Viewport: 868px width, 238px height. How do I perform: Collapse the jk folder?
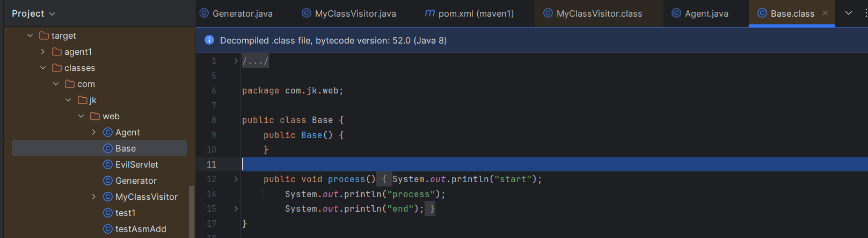(68, 100)
